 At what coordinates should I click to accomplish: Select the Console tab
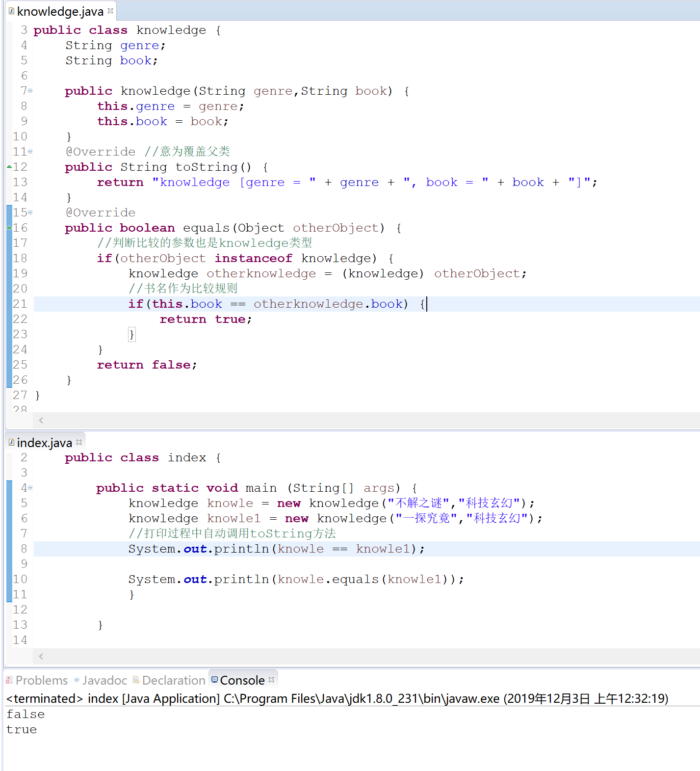tap(242, 680)
